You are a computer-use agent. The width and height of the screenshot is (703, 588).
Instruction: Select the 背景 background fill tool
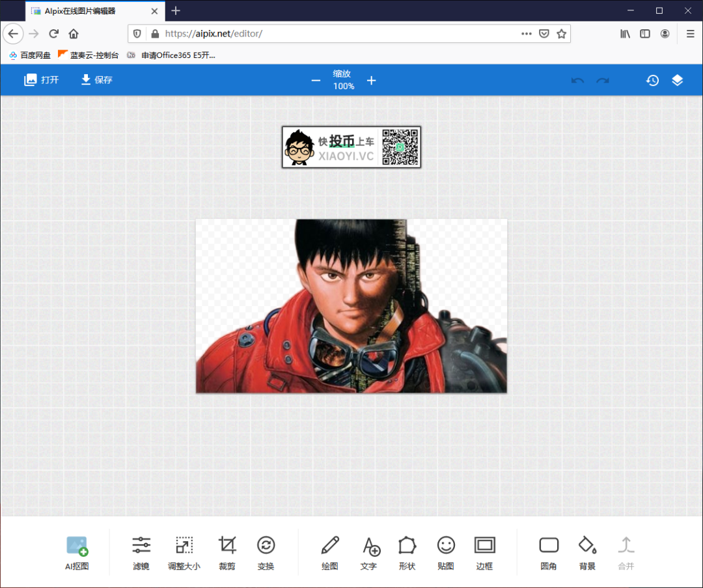(587, 552)
